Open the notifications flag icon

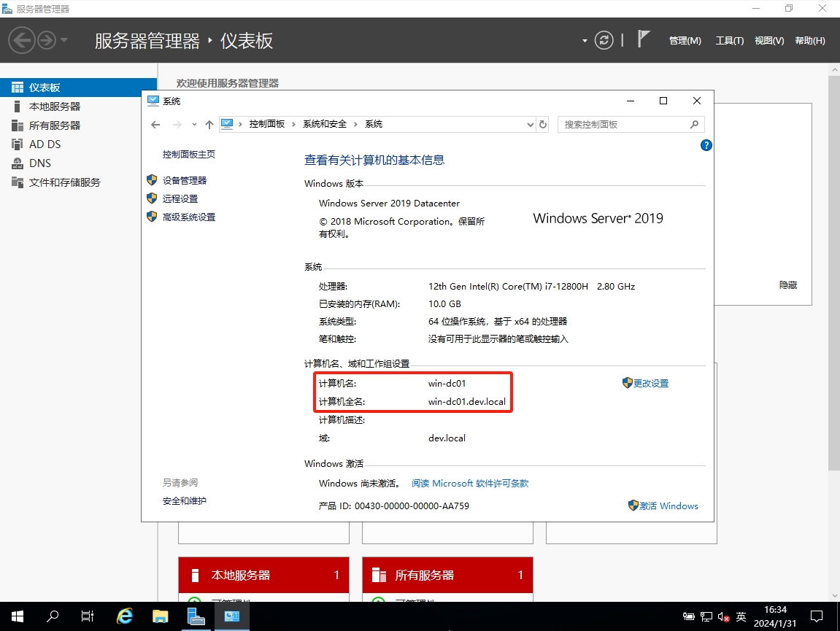pyautogui.click(x=643, y=39)
